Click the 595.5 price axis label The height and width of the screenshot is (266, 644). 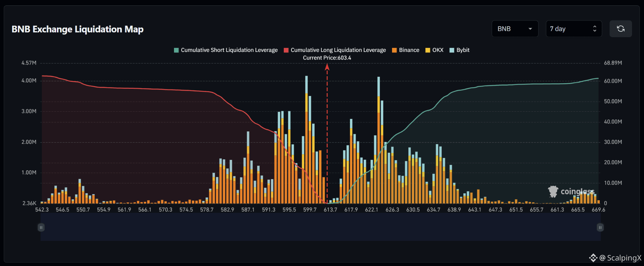289,210
